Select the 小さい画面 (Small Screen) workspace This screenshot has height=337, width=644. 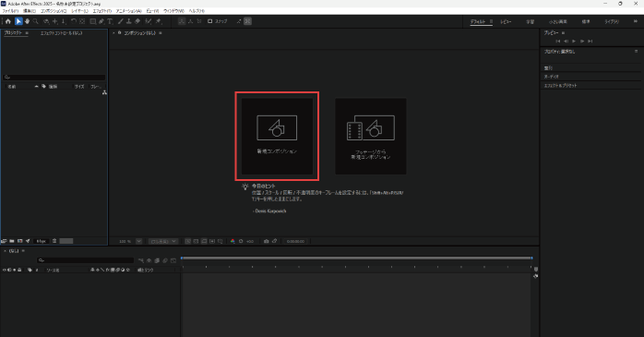click(558, 21)
